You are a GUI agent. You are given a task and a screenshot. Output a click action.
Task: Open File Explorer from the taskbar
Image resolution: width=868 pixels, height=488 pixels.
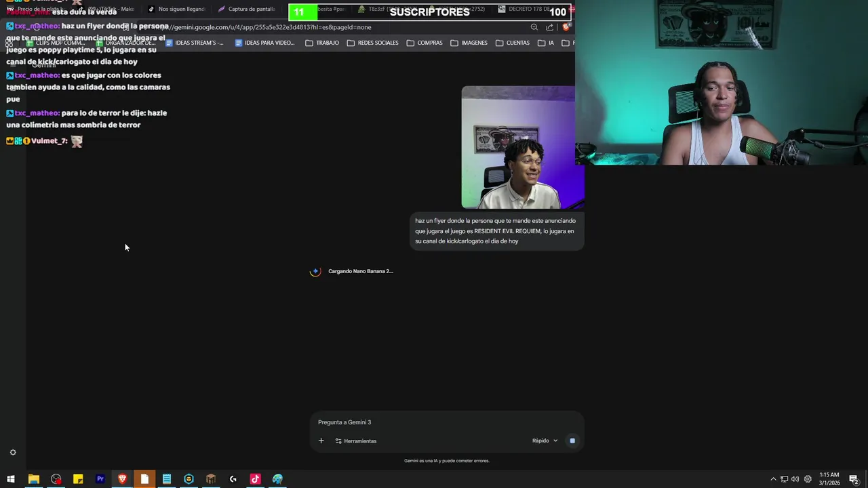click(x=33, y=479)
